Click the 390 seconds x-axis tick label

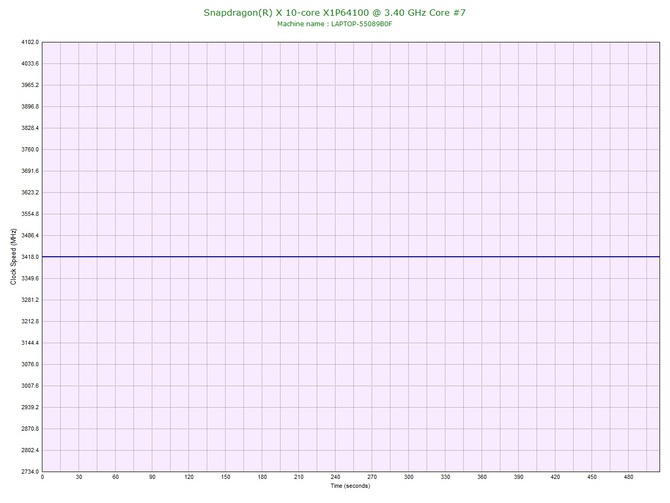pyautogui.click(x=519, y=477)
